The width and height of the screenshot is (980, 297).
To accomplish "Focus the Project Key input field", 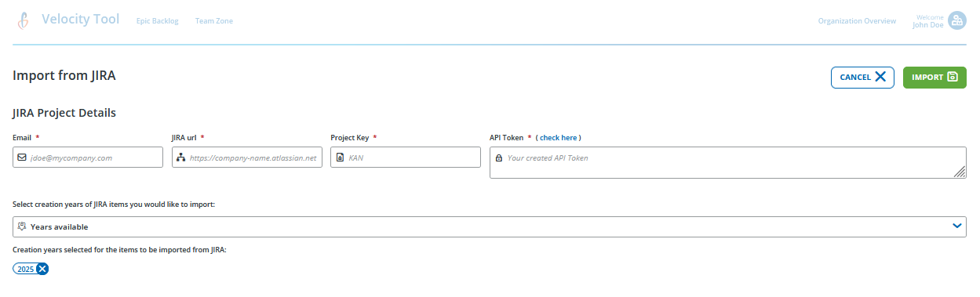I will tap(406, 158).
